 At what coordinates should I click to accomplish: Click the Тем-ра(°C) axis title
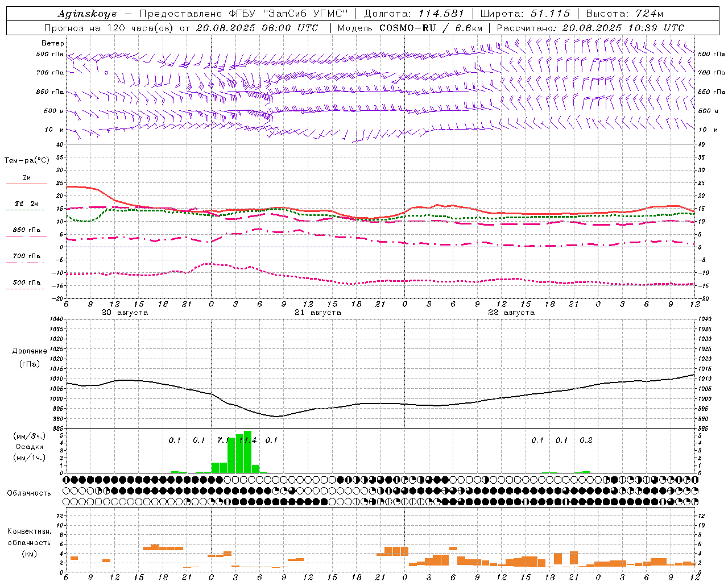[26, 161]
